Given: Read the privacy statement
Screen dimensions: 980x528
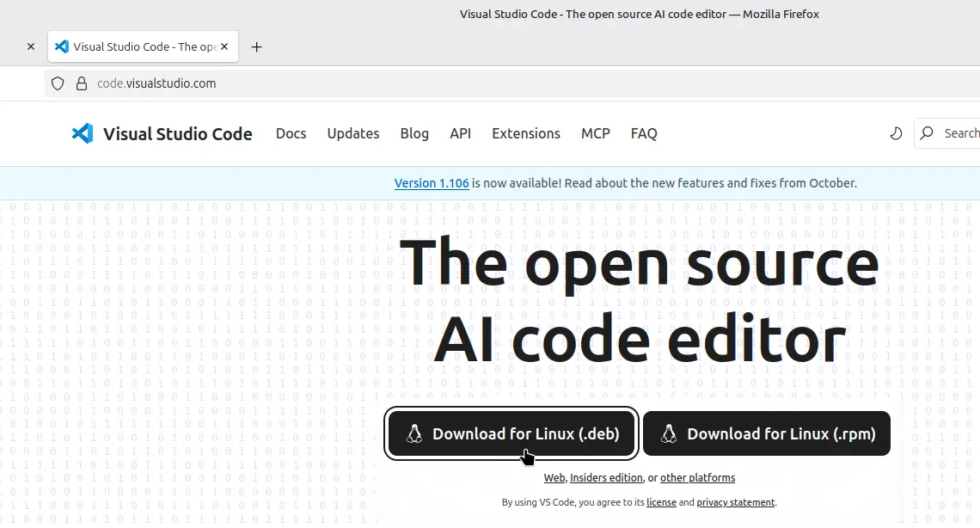Looking at the screenshot, I should [736, 502].
